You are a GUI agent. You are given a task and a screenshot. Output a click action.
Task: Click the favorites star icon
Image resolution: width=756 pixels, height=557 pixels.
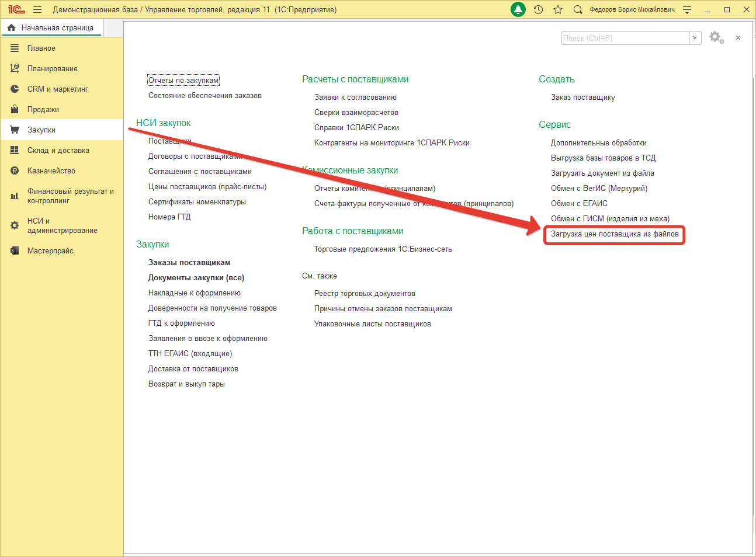558,9
